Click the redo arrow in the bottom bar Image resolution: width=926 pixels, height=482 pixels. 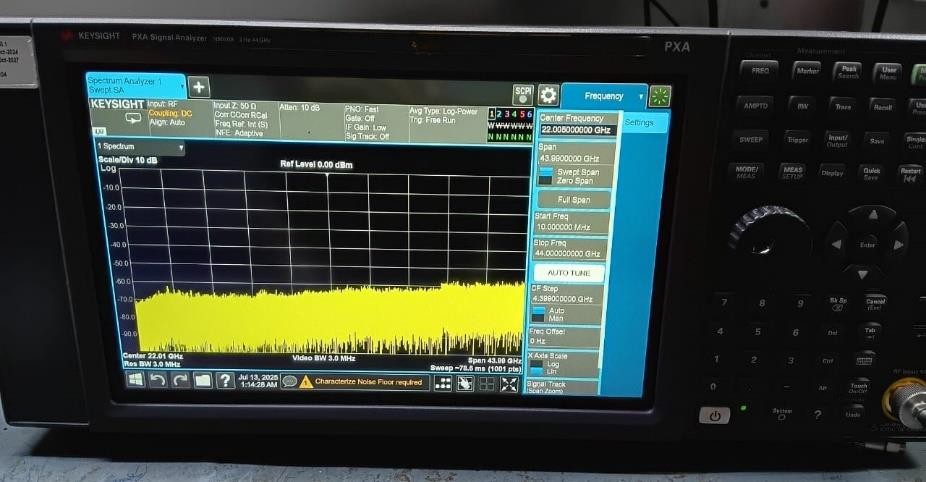[180, 380]
